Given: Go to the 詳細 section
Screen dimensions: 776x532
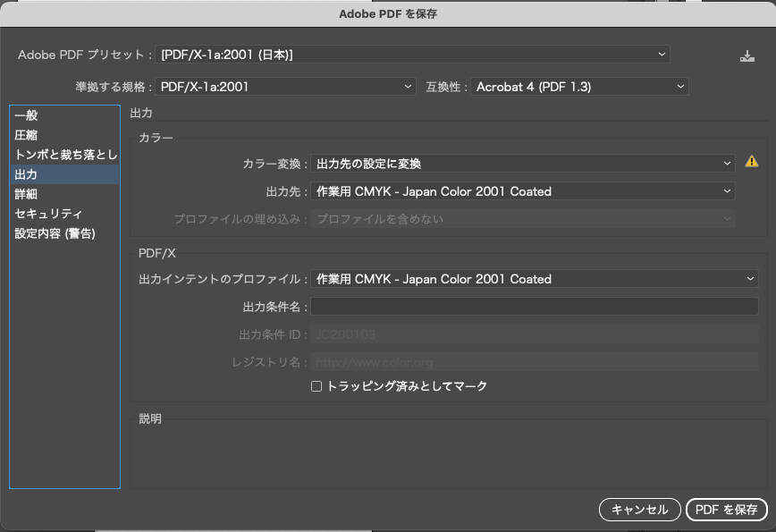Looking at the screenshot, I should [x=27, y=194].
